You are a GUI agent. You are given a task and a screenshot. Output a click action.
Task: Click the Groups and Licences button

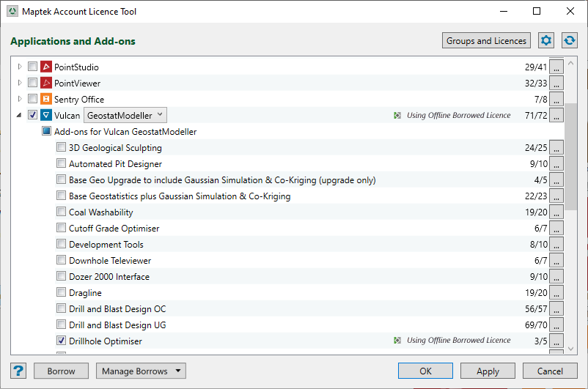point(486,41)
